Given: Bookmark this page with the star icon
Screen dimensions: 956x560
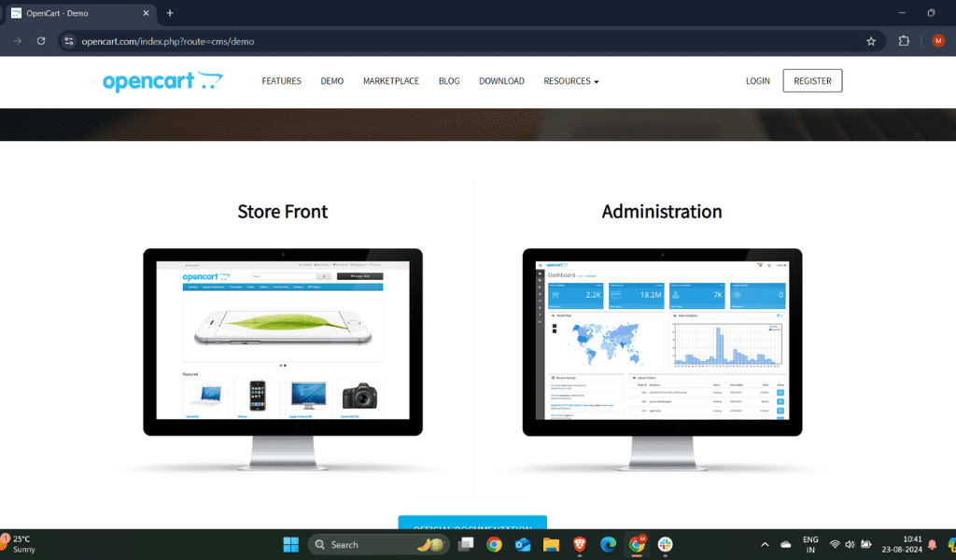Looking at the screenshot, I should click(x=871, y=41).
